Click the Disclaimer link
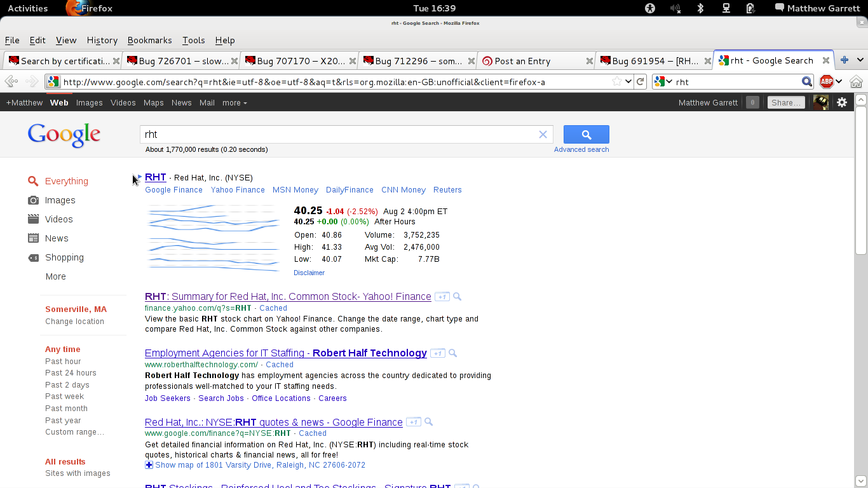This screenshot has width=868, height=488. [309, 273]
